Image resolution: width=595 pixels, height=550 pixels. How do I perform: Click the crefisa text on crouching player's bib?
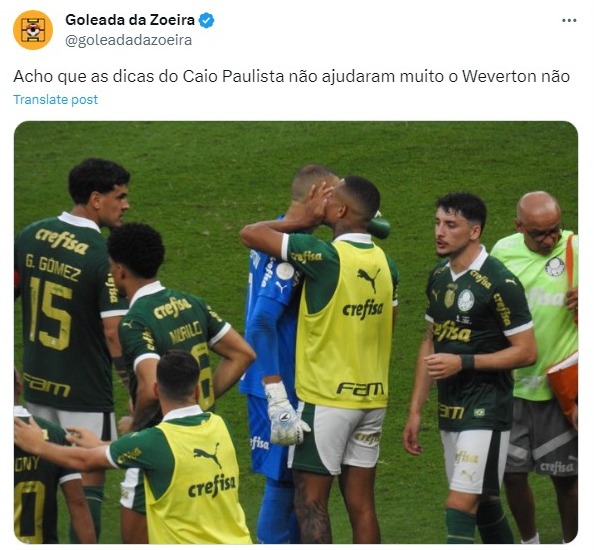point(212,486)
